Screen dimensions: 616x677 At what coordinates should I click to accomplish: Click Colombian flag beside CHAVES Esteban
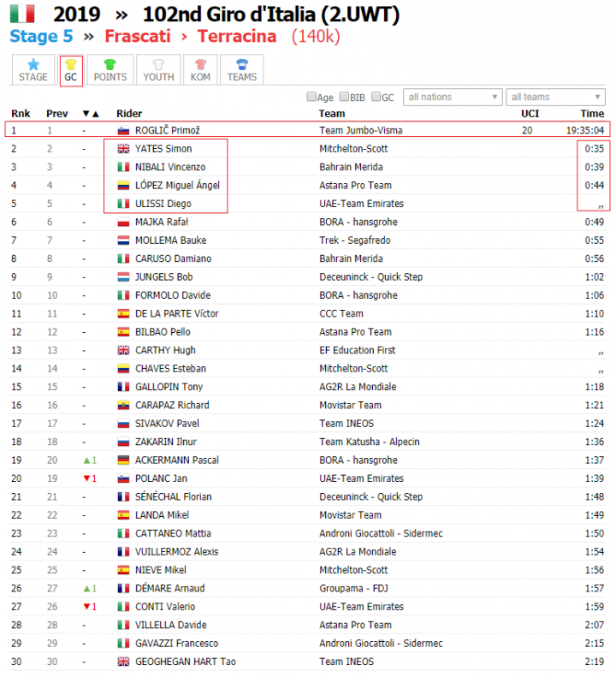coord(123,369)
